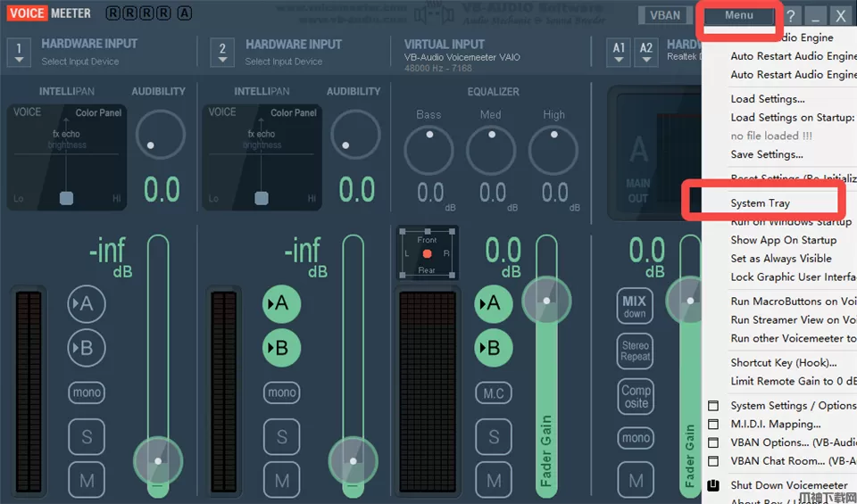This screenshot has height=504, width=857.
Task: Click the M.C button on the Virtual Input
Action: tap(493, 392)
